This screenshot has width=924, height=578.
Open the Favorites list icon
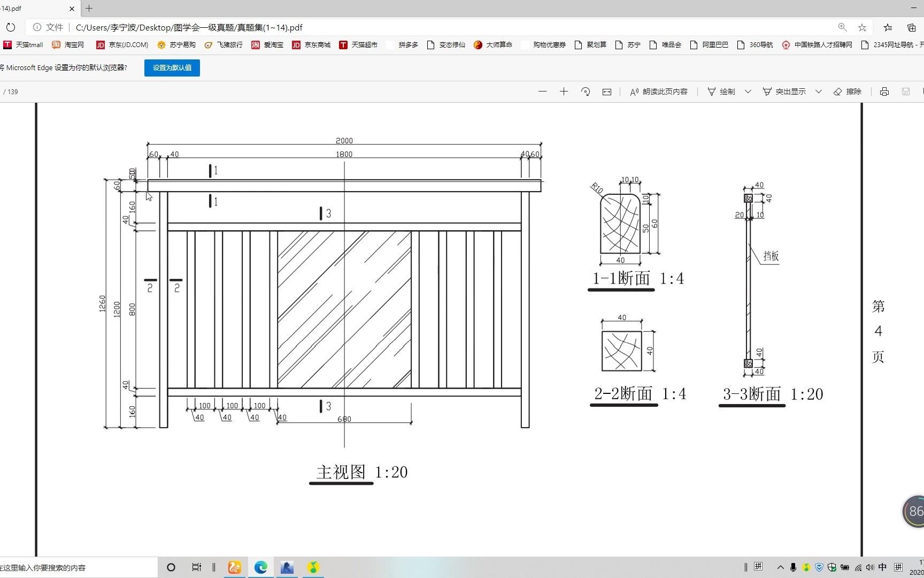click(x=888, y=27)
